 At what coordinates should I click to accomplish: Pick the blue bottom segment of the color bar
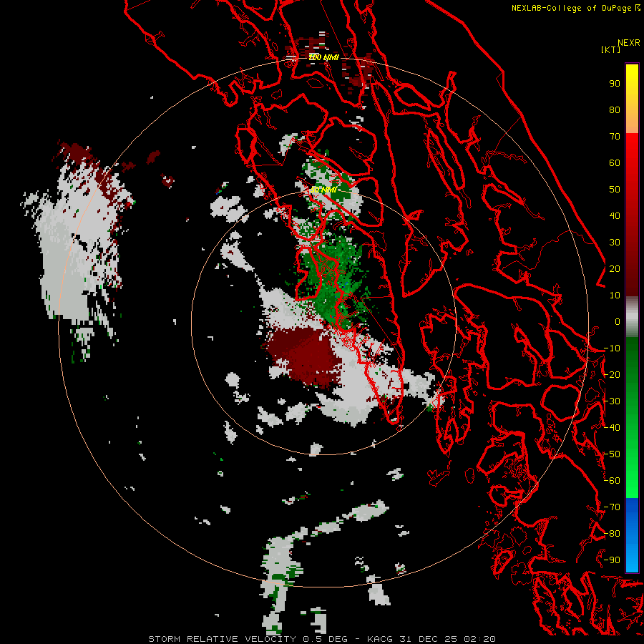point(632,535)
